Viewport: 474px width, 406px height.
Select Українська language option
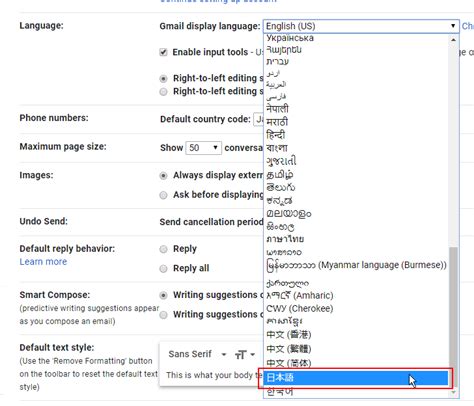pos(356,38)
